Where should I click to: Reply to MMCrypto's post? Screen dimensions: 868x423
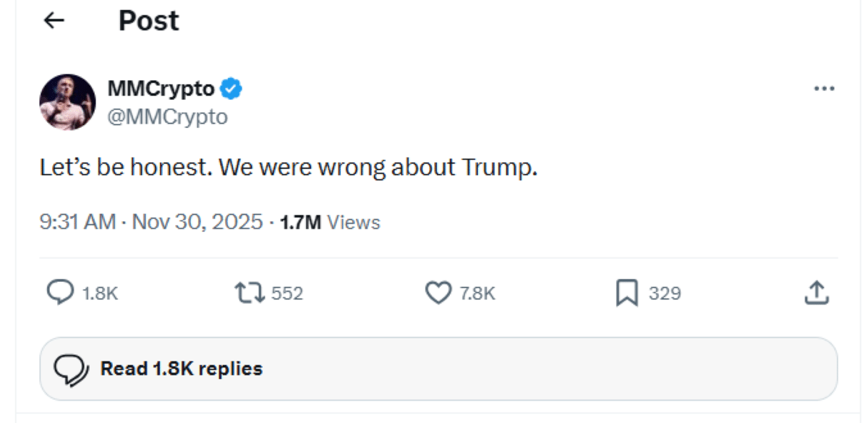pyautogui.click(x=61, y=293)
